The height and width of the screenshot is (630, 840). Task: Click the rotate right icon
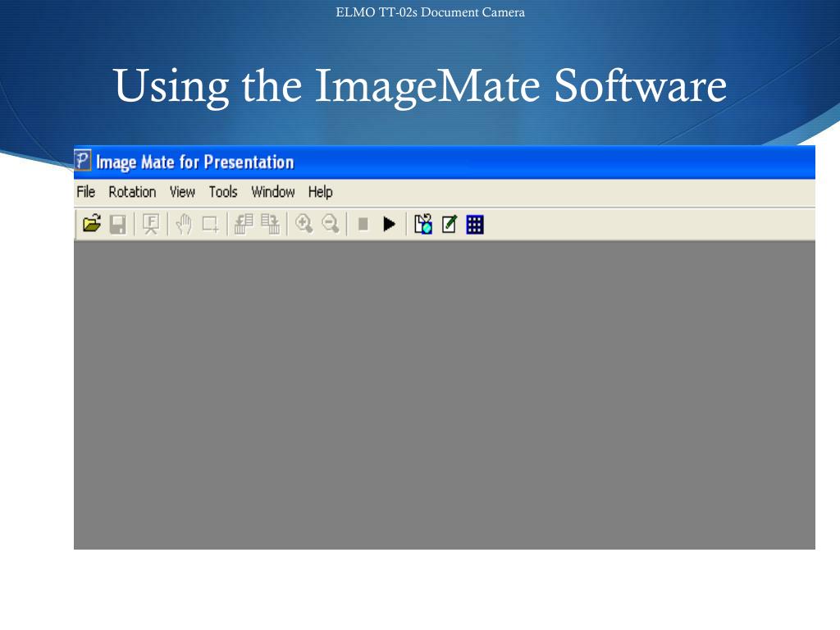coord(271,225)
